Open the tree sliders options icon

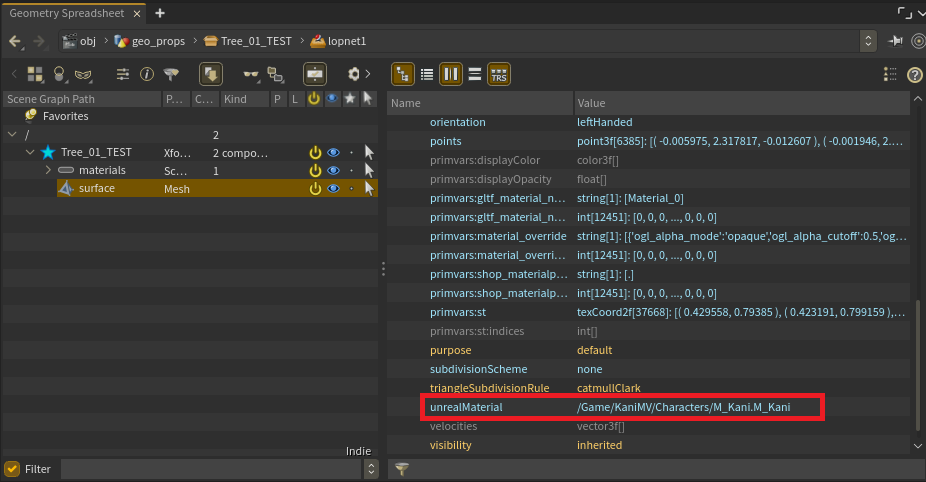[x=123, y=74]
